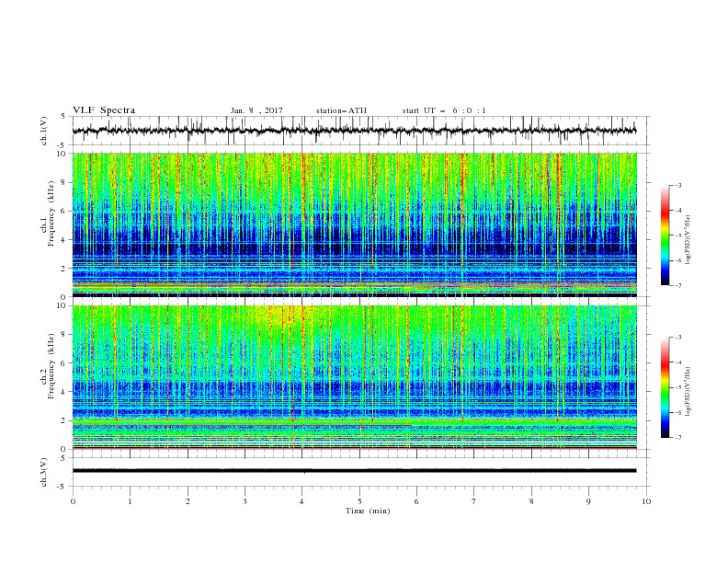Click time-axis tick label "6"
This screenshot has height=563, width=728.
(417, 501)
